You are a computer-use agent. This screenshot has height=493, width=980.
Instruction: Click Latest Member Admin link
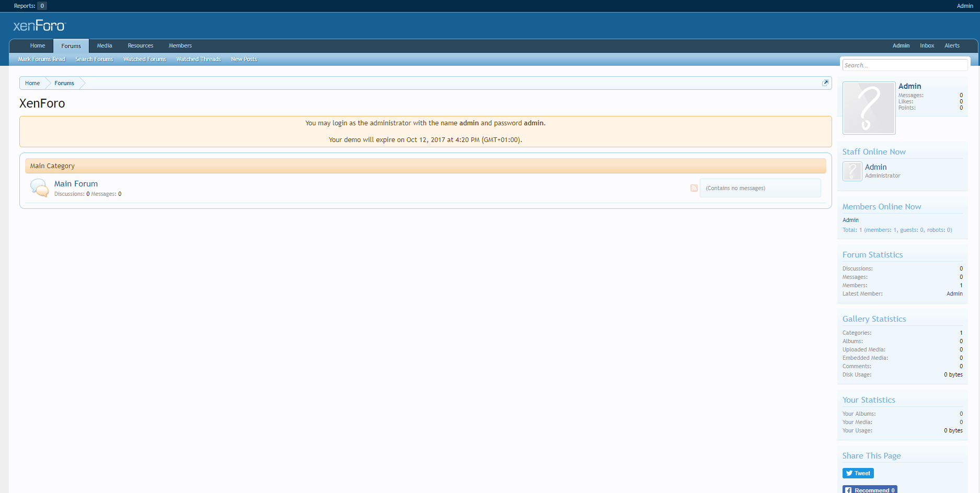954,294
